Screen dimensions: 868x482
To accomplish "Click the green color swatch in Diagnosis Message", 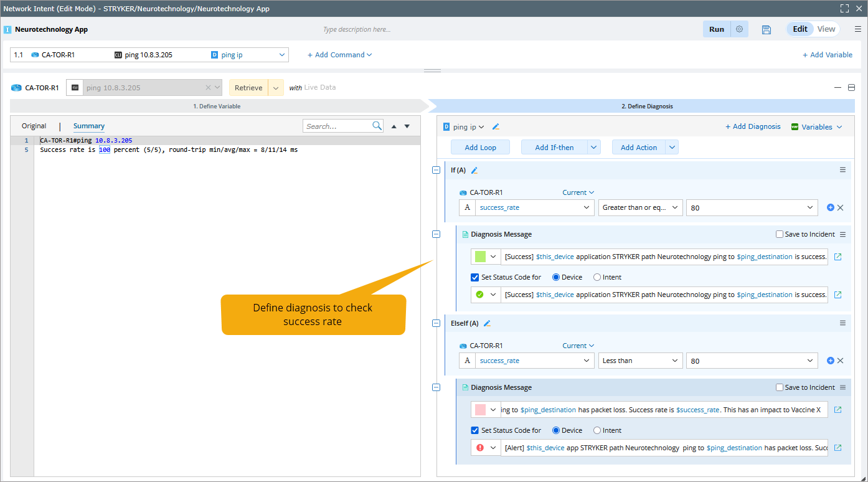I will coord(480,257).
